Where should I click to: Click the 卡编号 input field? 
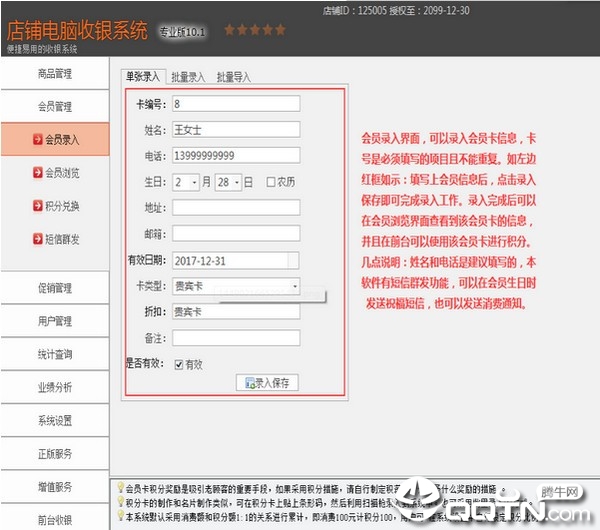coord(236,104)
